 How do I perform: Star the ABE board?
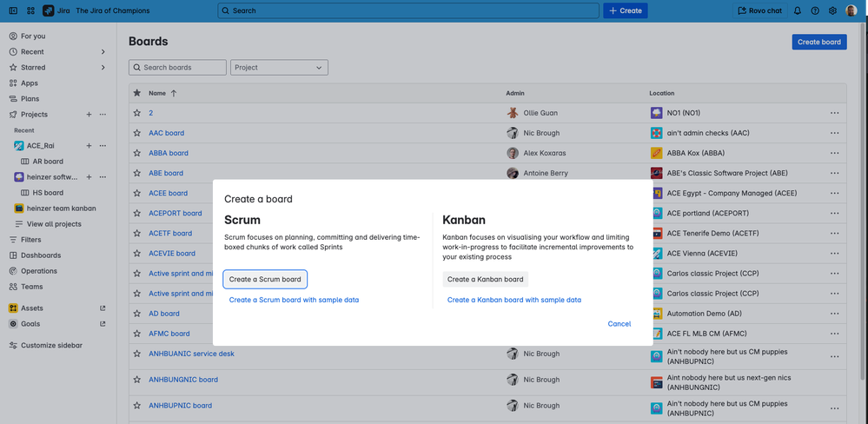click(x=137, y=173)
